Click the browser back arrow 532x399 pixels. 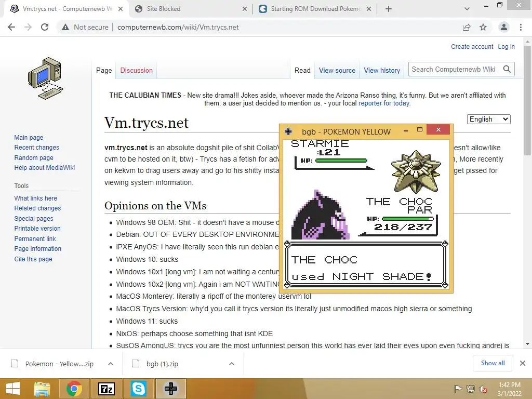point(11,27)
